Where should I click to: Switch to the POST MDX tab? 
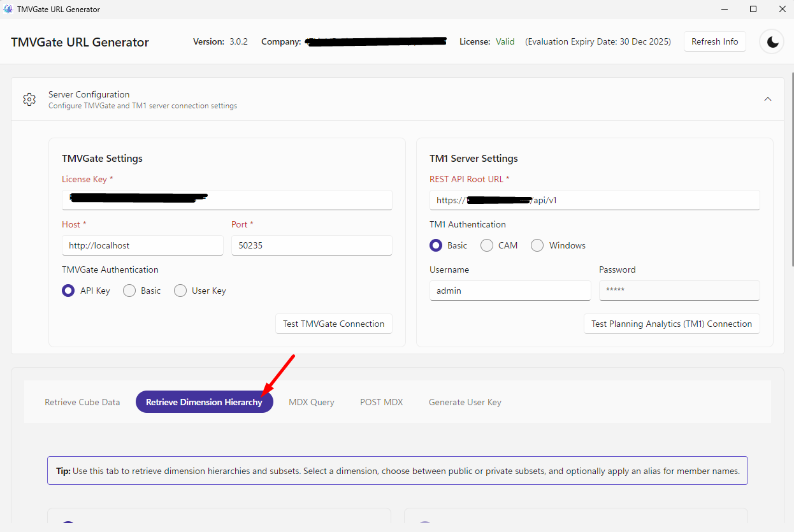382,402
